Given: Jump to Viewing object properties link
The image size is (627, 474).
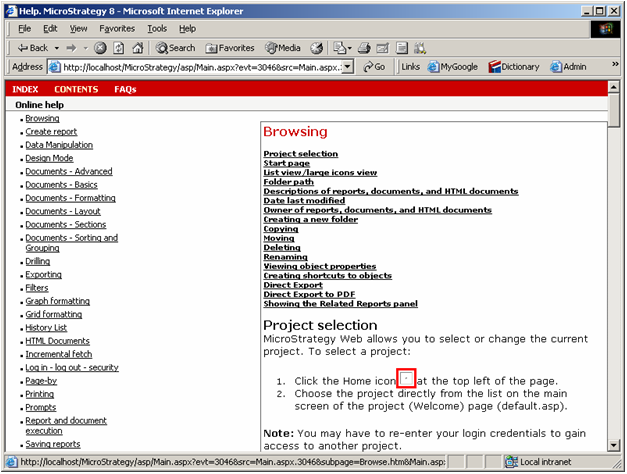Looking at the screenshot, I should [320, 266].
